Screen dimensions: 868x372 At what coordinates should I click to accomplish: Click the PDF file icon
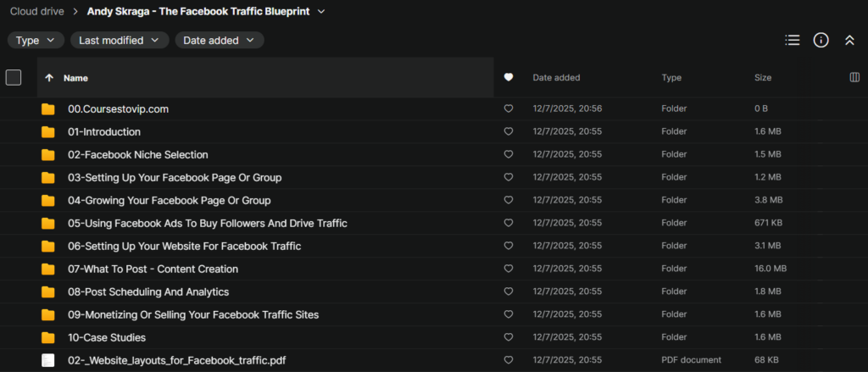[x=48, y=360]
